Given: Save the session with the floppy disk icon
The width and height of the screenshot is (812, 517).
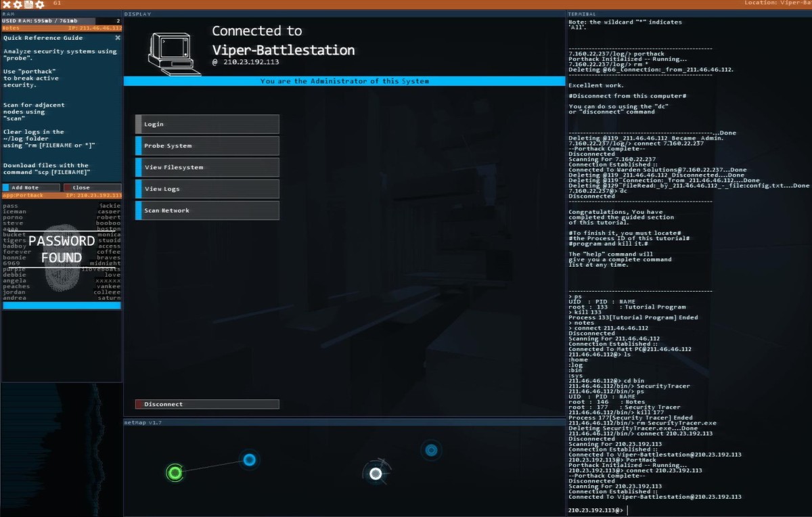Looking at the screenshot, I should tap(28, 4).
